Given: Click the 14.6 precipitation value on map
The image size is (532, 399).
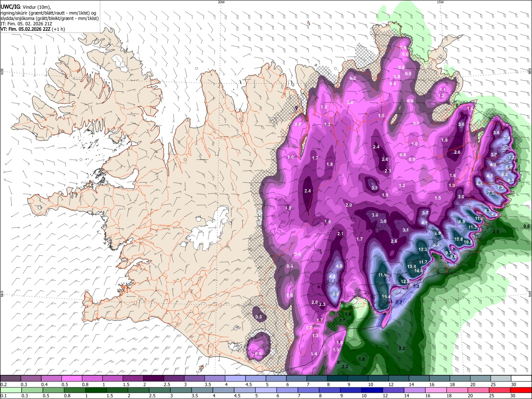Looking at the screenshot, I should click(419, 271).
